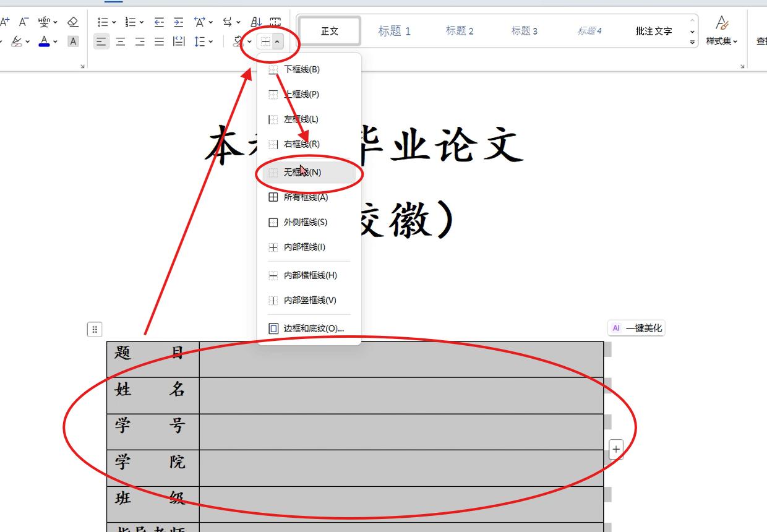The height and width of the screenshot is (532, 767).
Task: Toggle distributed alignment formatting
Action: (x=179, y=42)
